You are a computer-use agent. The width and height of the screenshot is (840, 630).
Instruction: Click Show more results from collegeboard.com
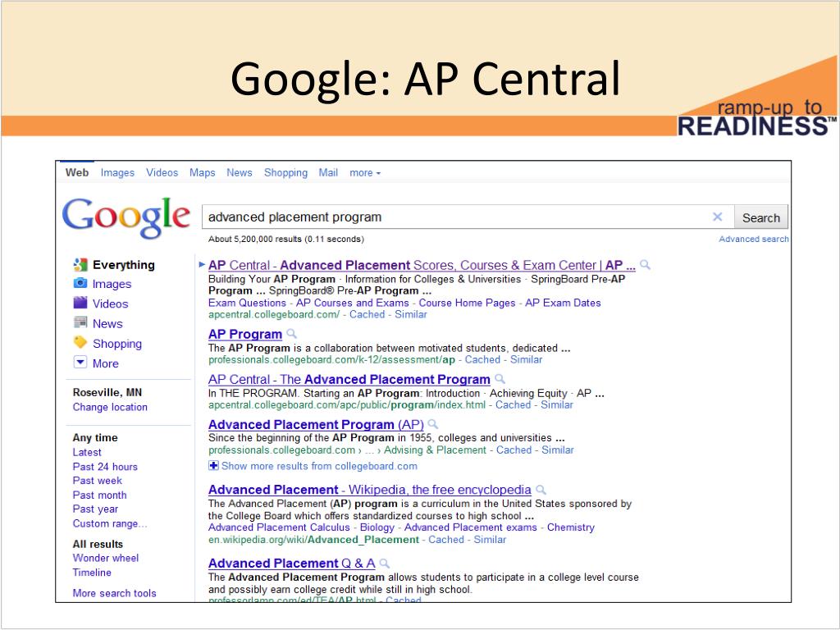pos(319,466)
